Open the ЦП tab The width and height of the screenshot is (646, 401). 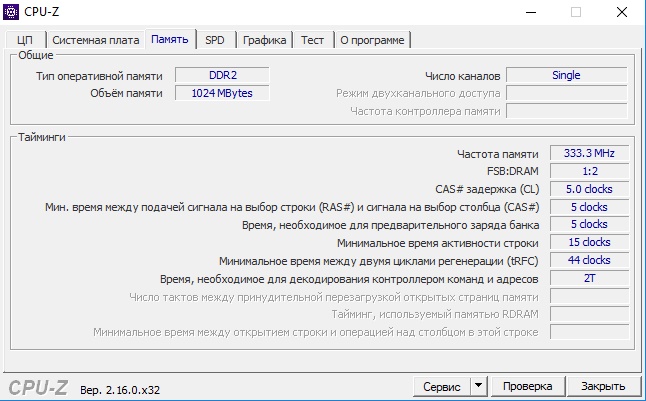[x=26, y=40]
